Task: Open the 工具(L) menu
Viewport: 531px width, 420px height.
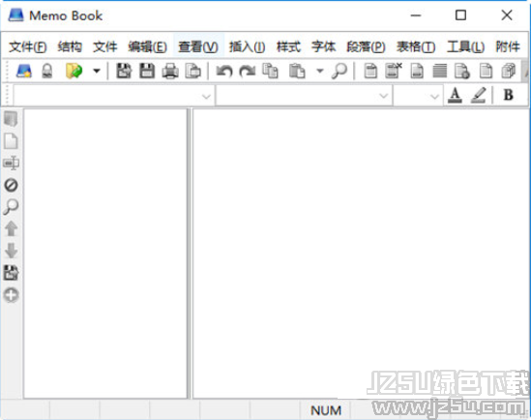Action: pyautogui.click(x=465, y=46)
